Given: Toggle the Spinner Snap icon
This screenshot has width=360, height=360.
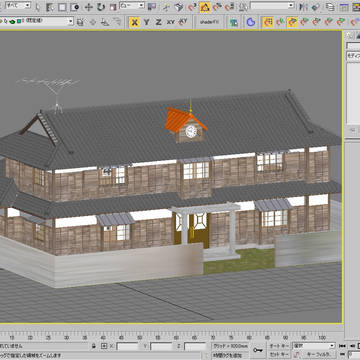Looking at the screenshot, I should (x=229, y=6).
